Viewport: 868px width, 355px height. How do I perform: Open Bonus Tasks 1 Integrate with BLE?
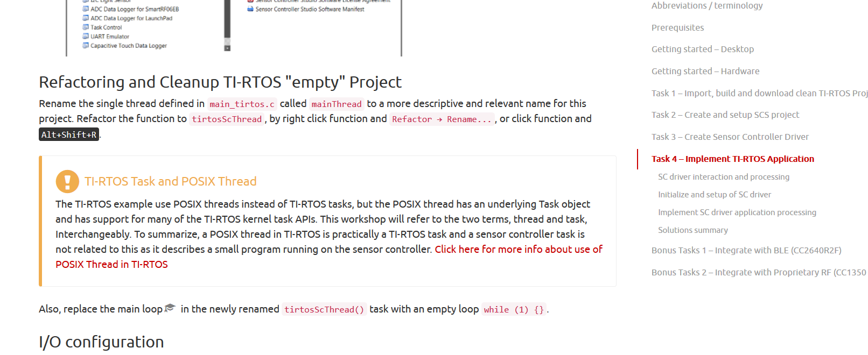pos(746,250)
